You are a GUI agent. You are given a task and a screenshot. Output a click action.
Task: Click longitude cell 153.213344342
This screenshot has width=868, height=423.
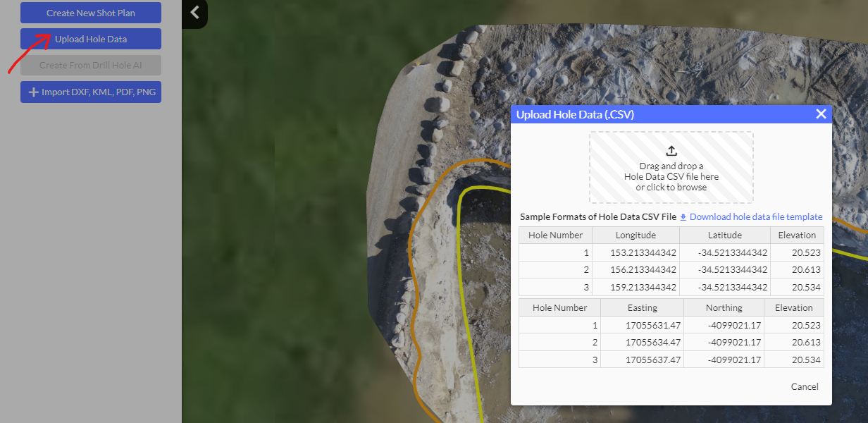[x=635, y=253]
